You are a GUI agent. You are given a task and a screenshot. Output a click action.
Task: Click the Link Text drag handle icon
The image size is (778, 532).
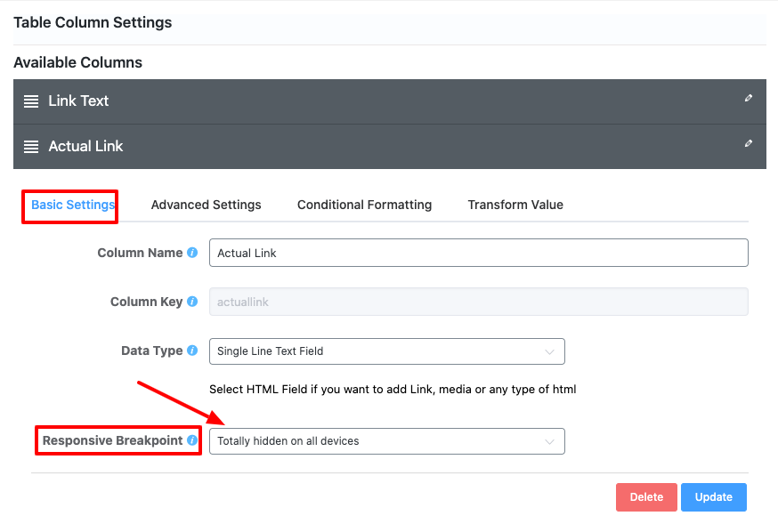tap(31, 101)
